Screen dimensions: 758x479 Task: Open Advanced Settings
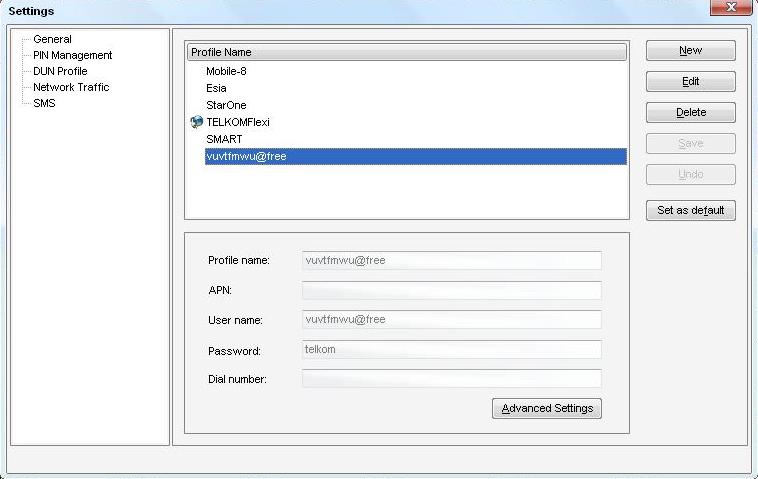(547, 408)
